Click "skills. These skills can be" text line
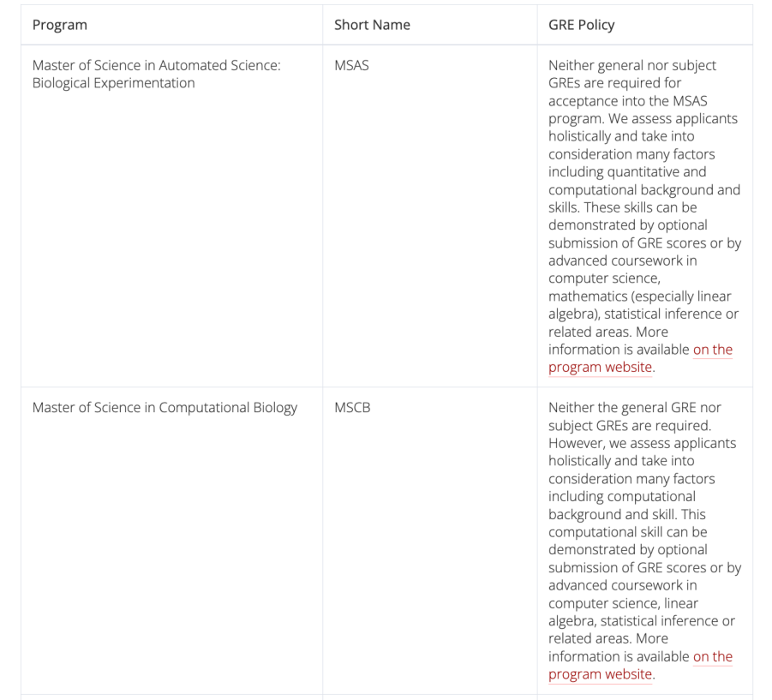Viewport: 772px width, 700px height. click(623, 207)
